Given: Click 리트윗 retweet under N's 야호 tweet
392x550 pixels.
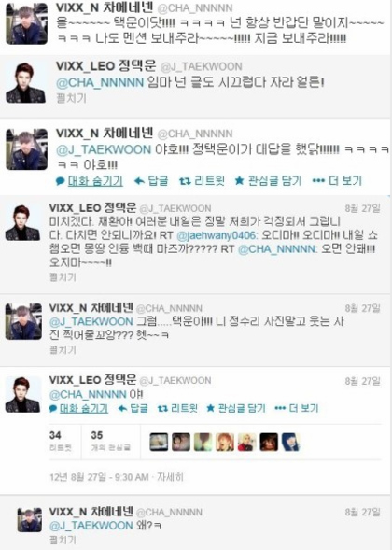Looking at the screenshot, I should pos(202,181).
